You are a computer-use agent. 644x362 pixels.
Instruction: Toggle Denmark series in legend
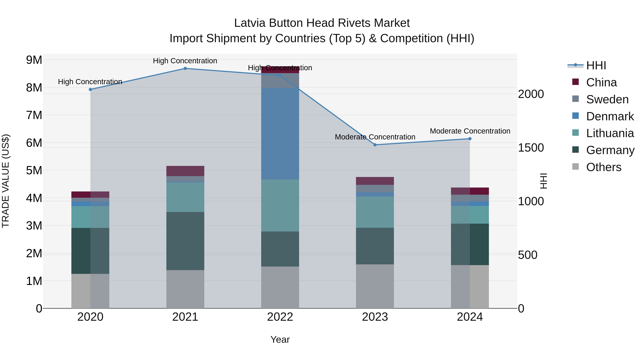click(x=603, y=116)
